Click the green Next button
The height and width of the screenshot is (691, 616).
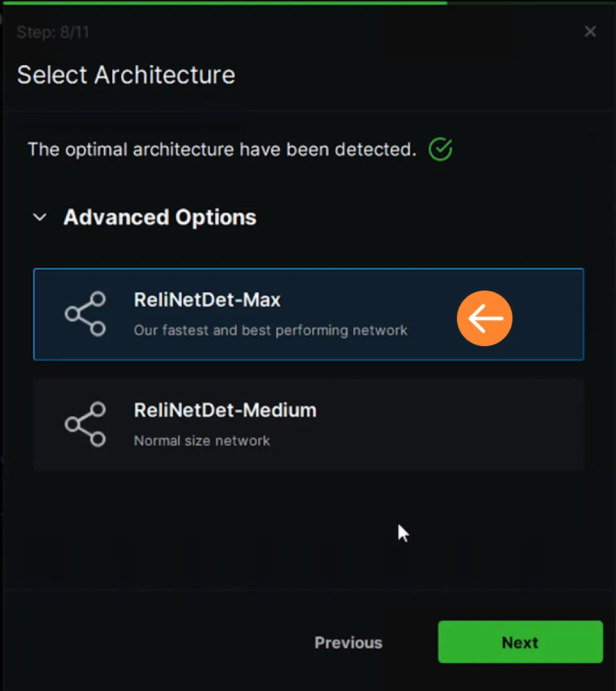pos(521,642)
